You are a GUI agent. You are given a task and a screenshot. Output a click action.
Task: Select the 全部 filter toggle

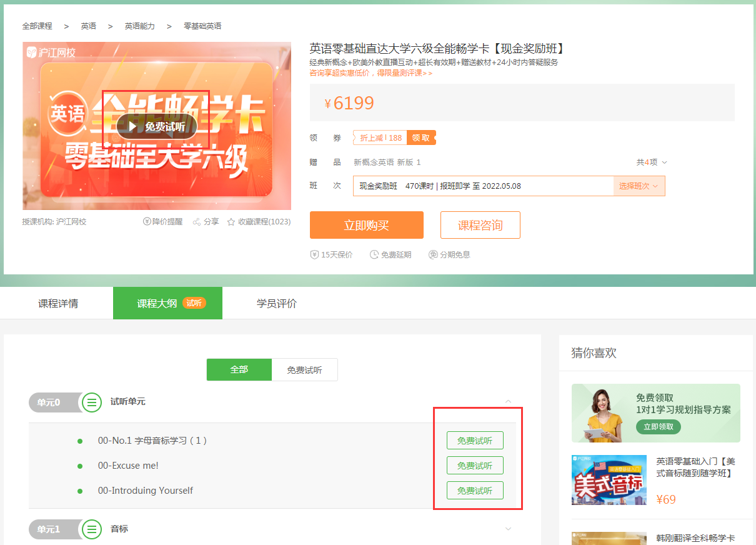point(239,370)
